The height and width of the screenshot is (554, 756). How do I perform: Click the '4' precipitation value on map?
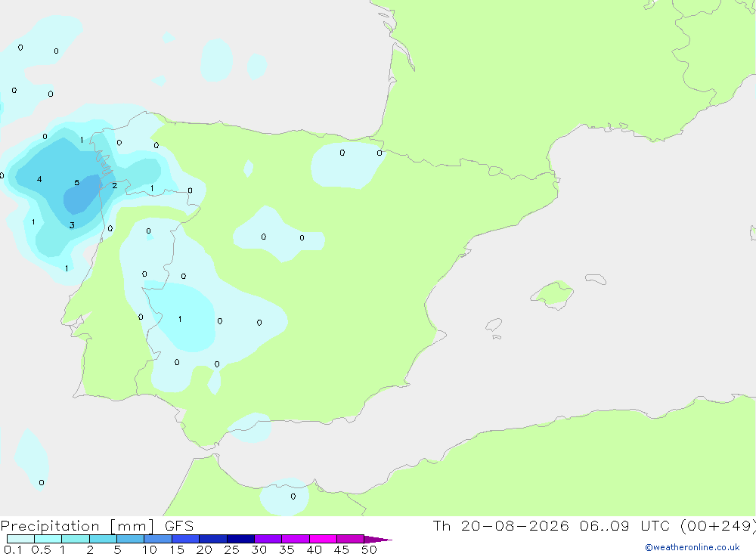pos(39,179)
